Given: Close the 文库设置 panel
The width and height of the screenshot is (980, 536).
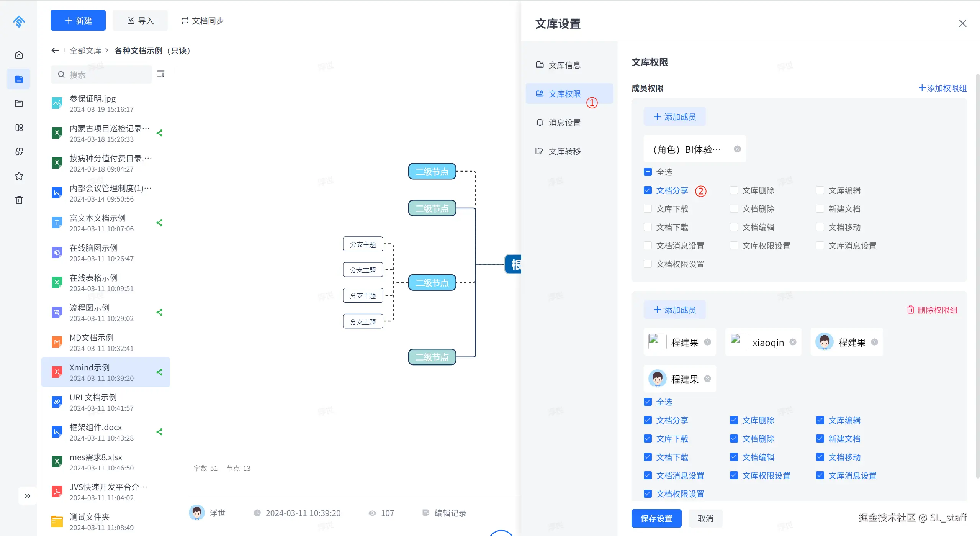Looking at the screenshot, I should (962, 23).
